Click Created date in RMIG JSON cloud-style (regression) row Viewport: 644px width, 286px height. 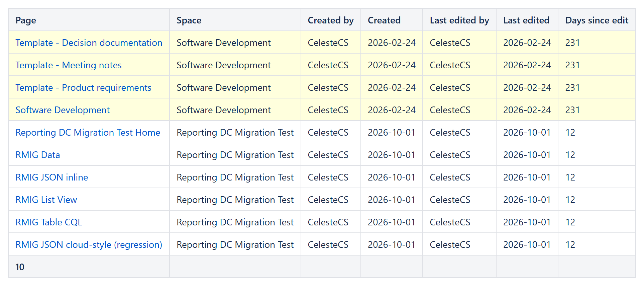click(x=392, y=244)
